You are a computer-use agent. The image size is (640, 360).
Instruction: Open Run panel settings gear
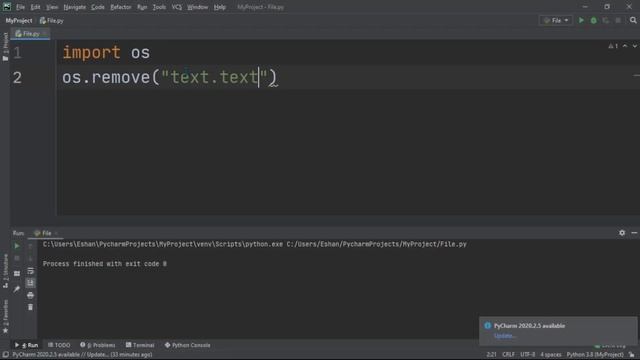tap(622, 233)
